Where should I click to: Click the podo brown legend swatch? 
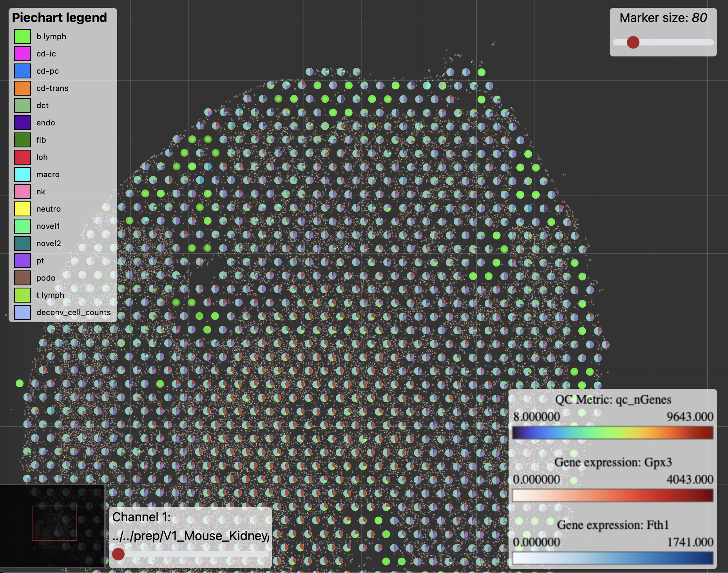22,278
